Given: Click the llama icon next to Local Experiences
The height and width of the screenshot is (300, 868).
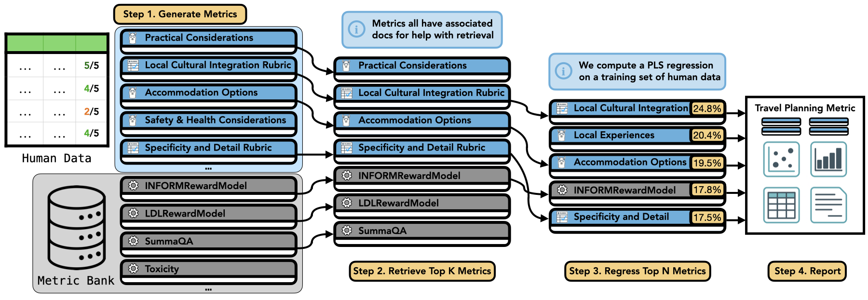Looking at the screenshot, I should tap(561, 136).
